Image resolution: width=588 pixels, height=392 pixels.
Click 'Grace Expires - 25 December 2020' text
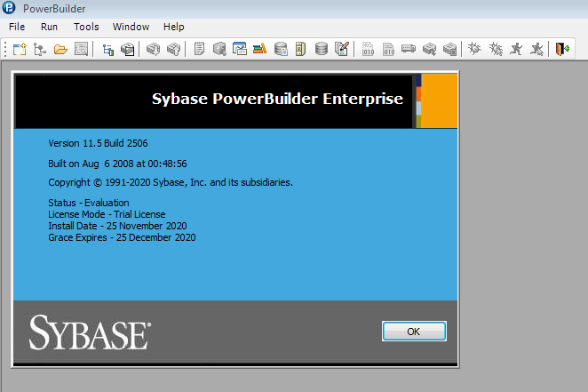122,238
